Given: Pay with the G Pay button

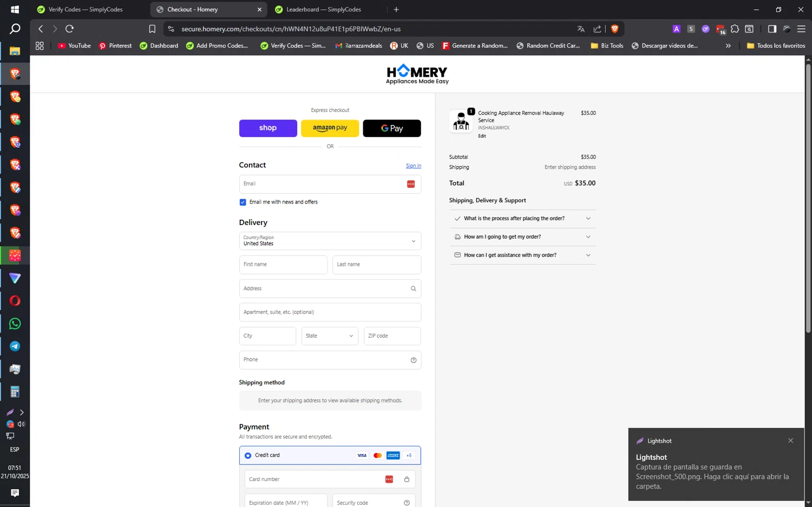Looking at the screenshot, I should coord(392,128).
